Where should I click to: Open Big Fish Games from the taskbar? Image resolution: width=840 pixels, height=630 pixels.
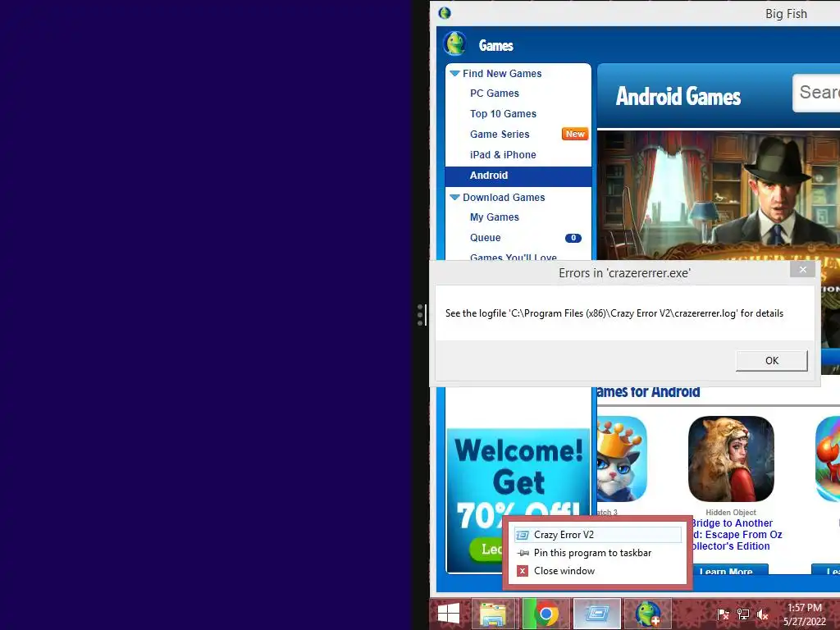pyautogui.click(x=648, y=614)
